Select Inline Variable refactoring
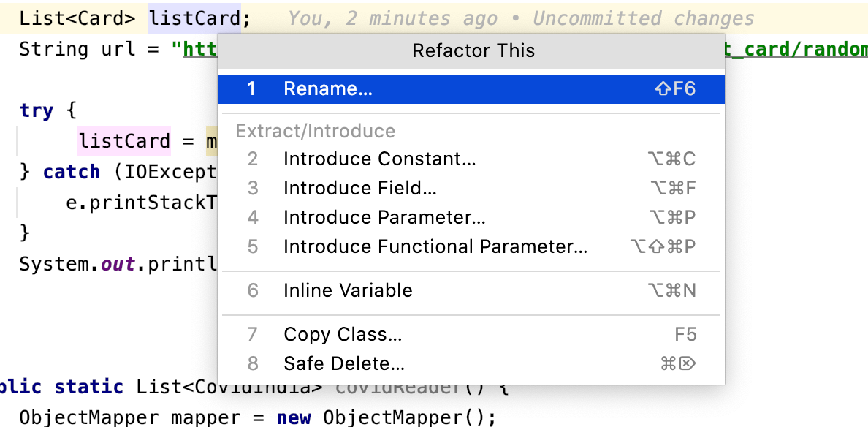868x427 pixels. coord(348,291)
